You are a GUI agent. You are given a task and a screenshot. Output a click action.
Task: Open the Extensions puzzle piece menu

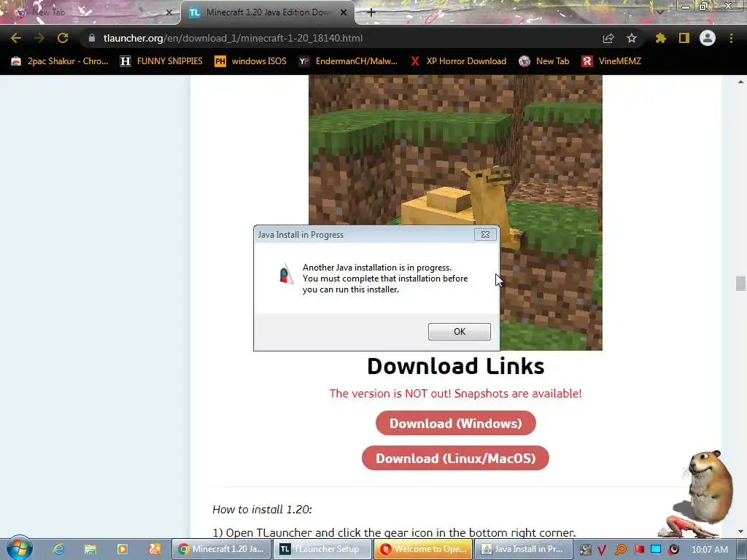(x=660, y=38)
